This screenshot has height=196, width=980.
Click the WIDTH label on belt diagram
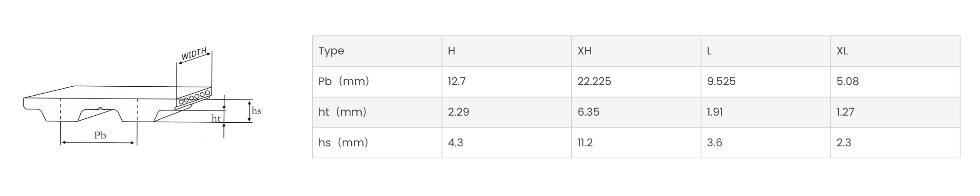pos(194,54)
